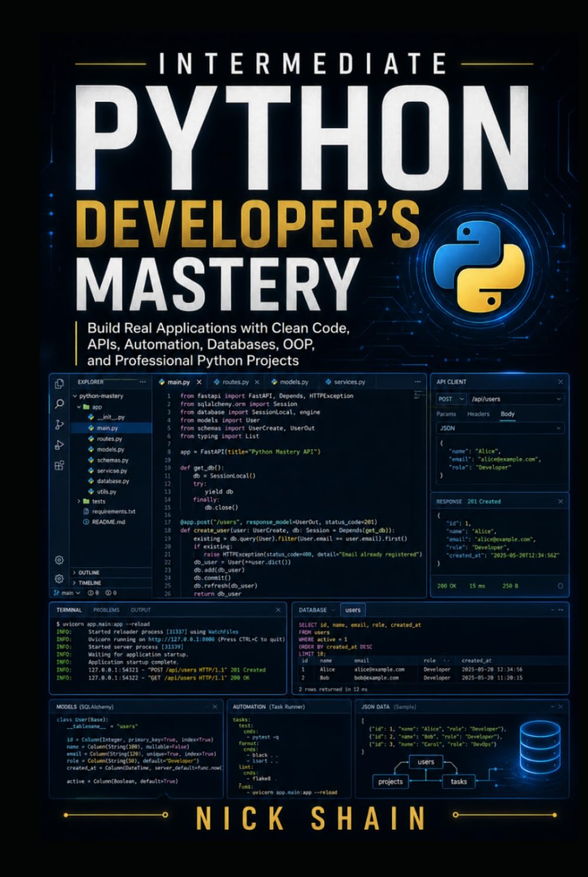The height and width of the screenshot is (877, 588).
Task: Switch to the models.py editor tab
Action: [290, 382]
